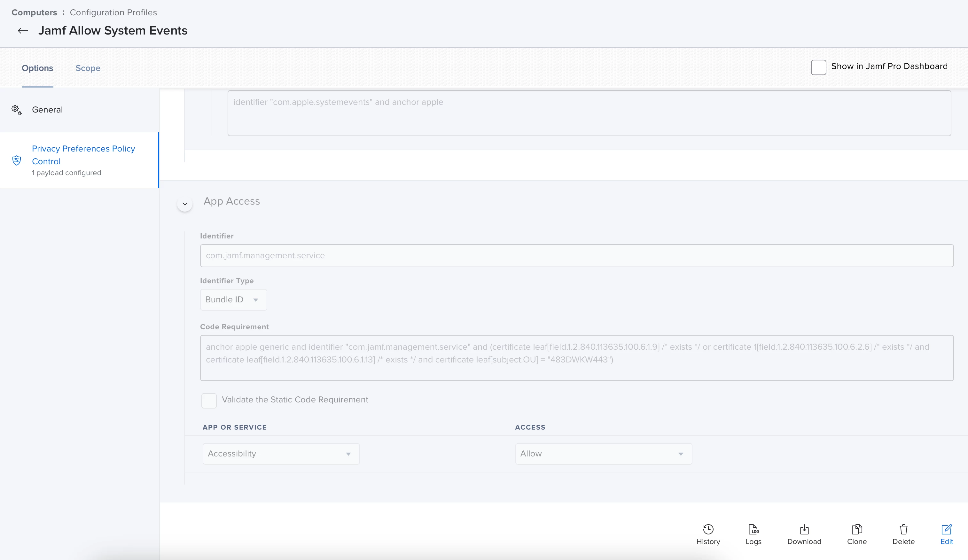This screenshot has width=968, height=560.
Task: Open the Allow access dropdown
Action: pos(604,454)
